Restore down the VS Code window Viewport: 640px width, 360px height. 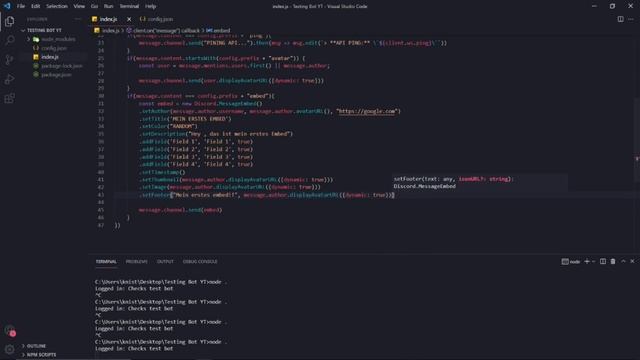click(612, 6)
